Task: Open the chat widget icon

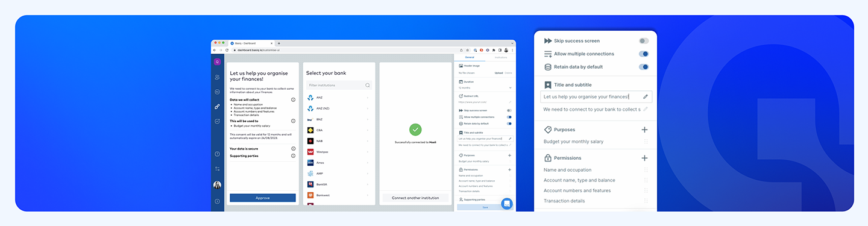Action: 506,203
